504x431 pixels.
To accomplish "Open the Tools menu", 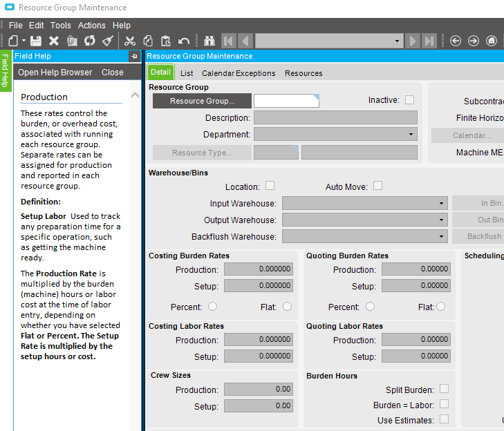I will tap(60, 26).
